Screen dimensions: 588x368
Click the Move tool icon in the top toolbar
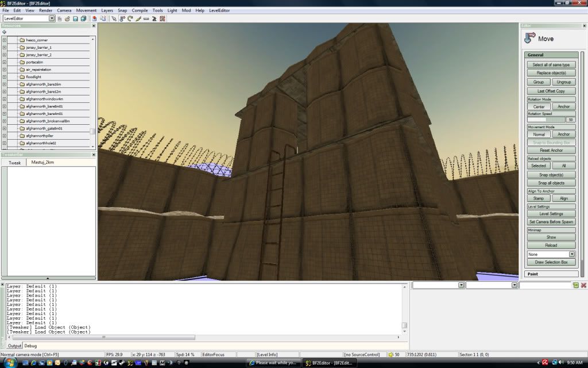pos(122,19)
